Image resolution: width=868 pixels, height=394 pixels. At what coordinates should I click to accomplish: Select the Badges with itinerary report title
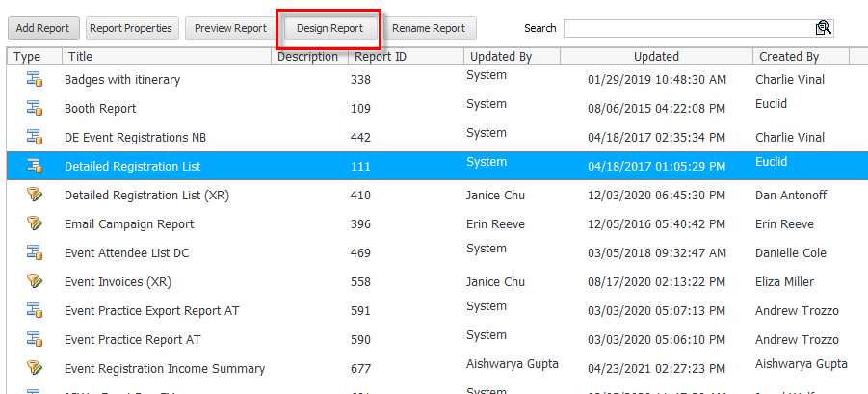(x=122, y=80)
